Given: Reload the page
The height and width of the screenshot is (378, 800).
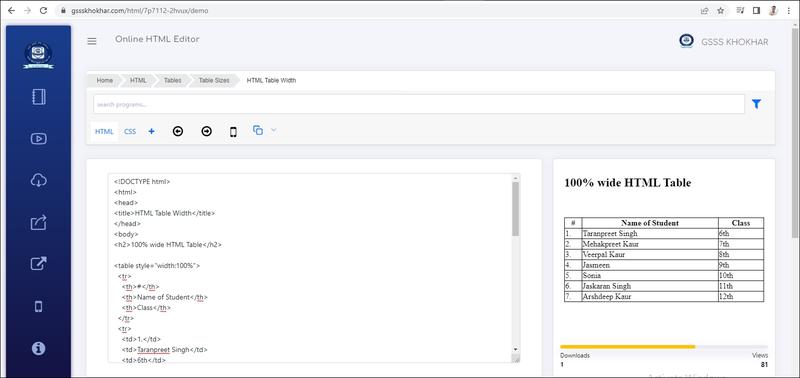Looking at the screenshot, I should click(43, 10).
